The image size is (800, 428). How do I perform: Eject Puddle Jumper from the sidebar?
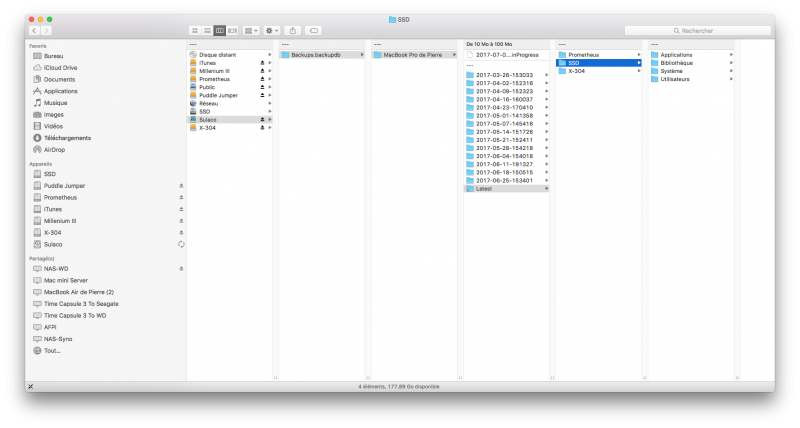tap(181, 186)
